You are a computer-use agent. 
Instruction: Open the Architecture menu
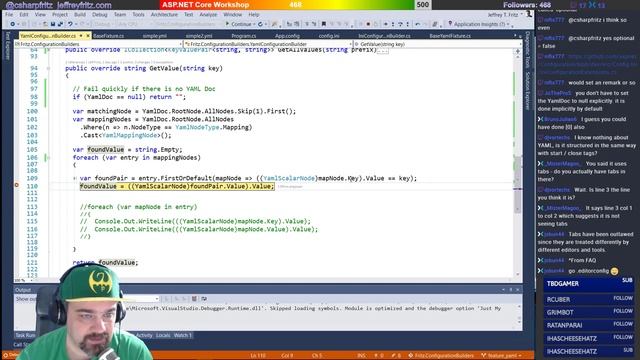point(164,15)
